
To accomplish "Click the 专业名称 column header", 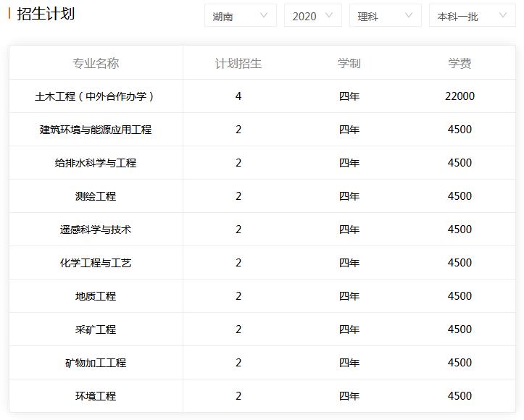I will coord(96,63).
